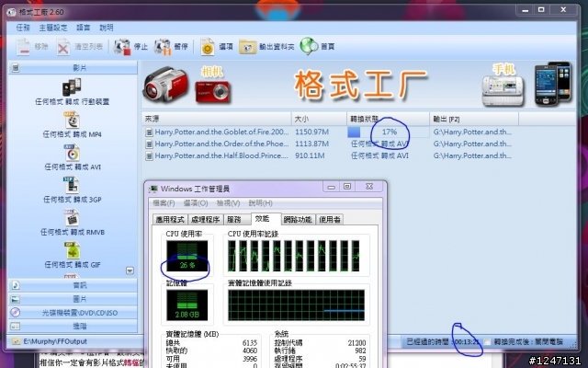Open 選項 settings gear icon

tap(207, 47)
